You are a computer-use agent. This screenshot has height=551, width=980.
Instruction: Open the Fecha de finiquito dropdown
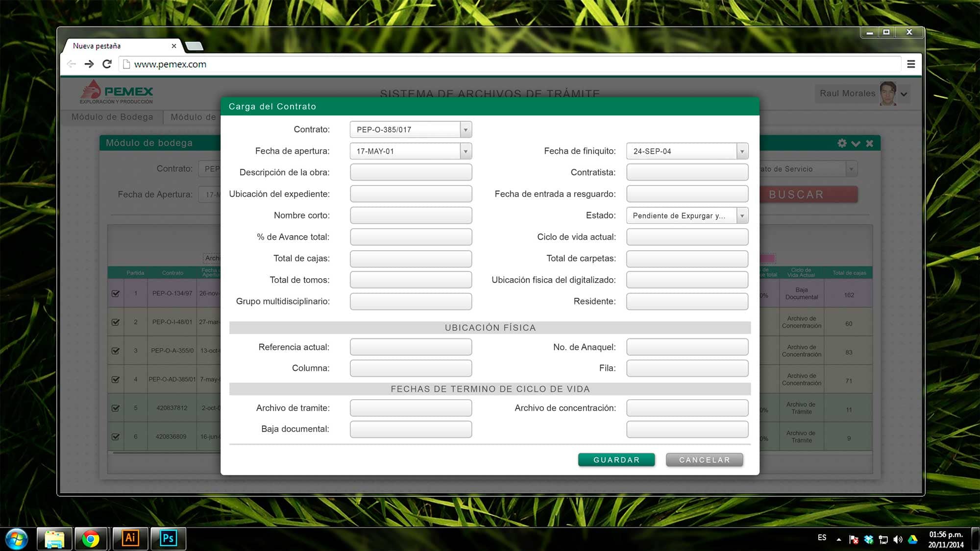(x=742, y=151)
